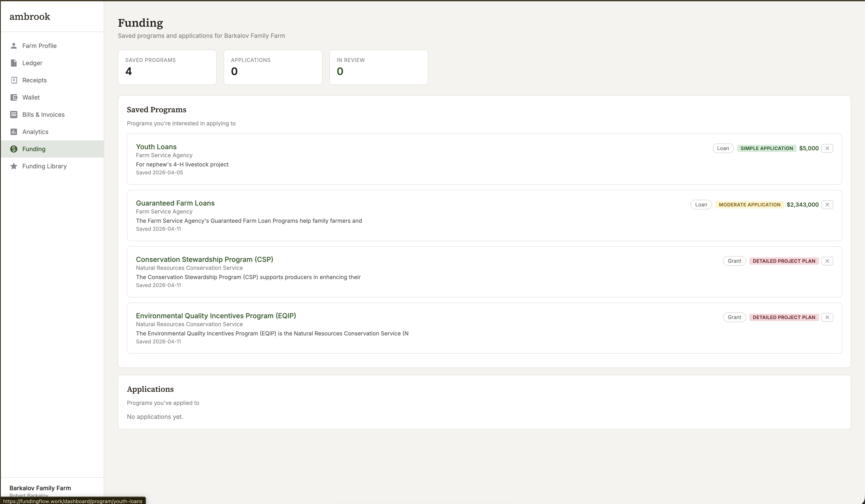This screenshot has height=504, width=865.
Task: Click the Saved Programs count card
Action: point(167,67)
